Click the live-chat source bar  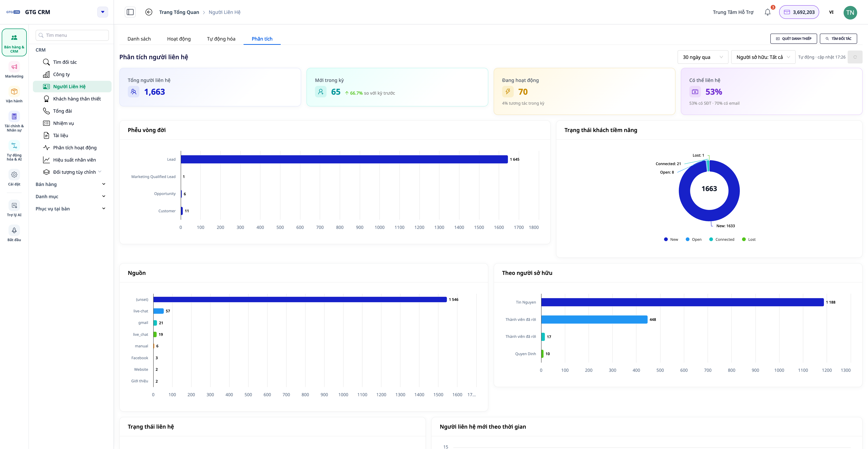coord(158,311)
